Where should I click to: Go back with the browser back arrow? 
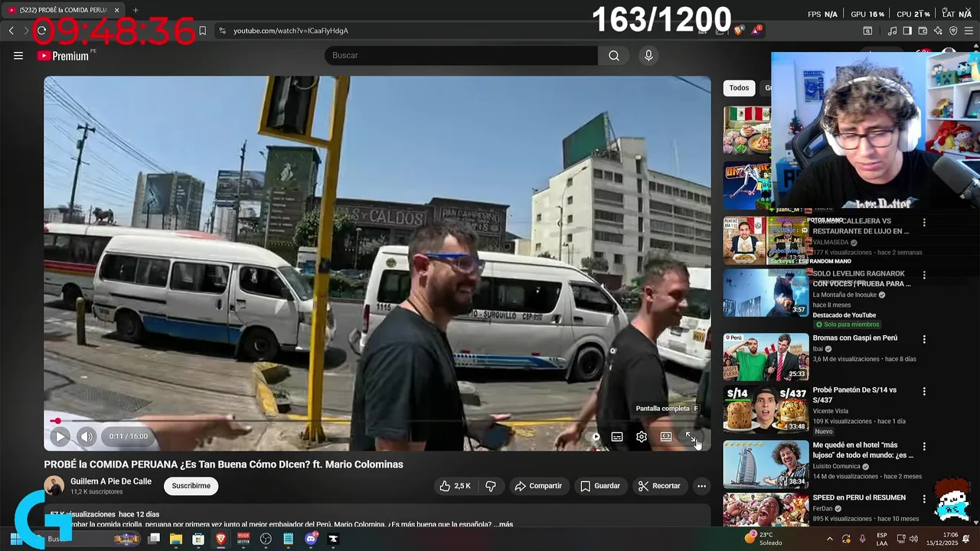tap(11, 31)
